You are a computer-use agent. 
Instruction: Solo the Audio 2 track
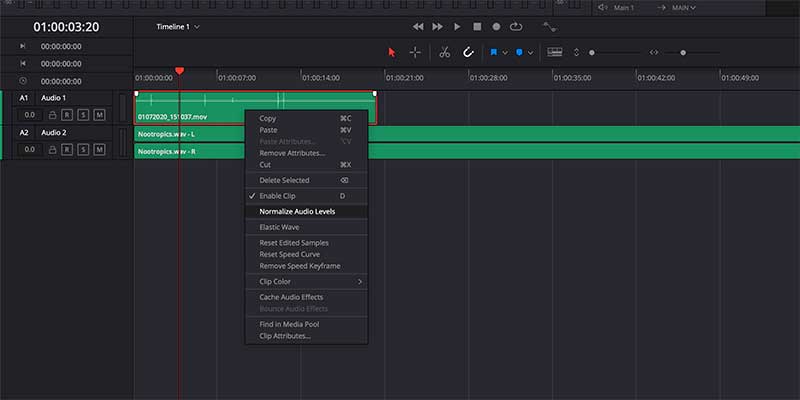click(x=83, y=150)
